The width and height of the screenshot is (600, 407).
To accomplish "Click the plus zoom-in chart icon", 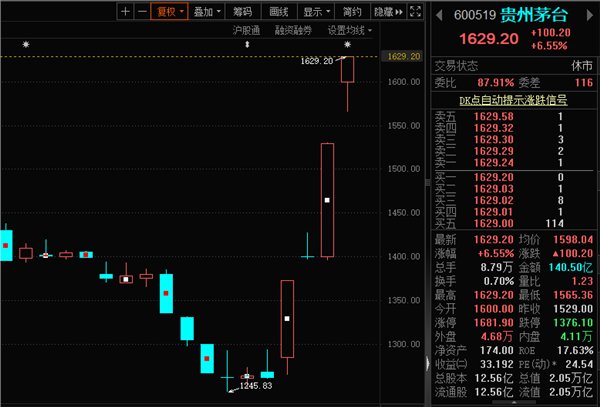I will pos(125,12).
